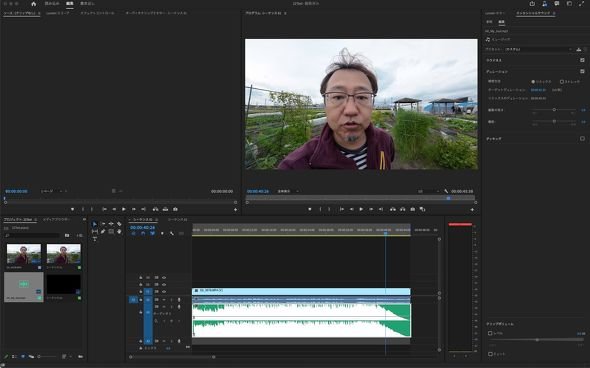Choose the Pen tool in the tools panel
The width and height of the screenshot is (590, 368).
pos(103,231)
